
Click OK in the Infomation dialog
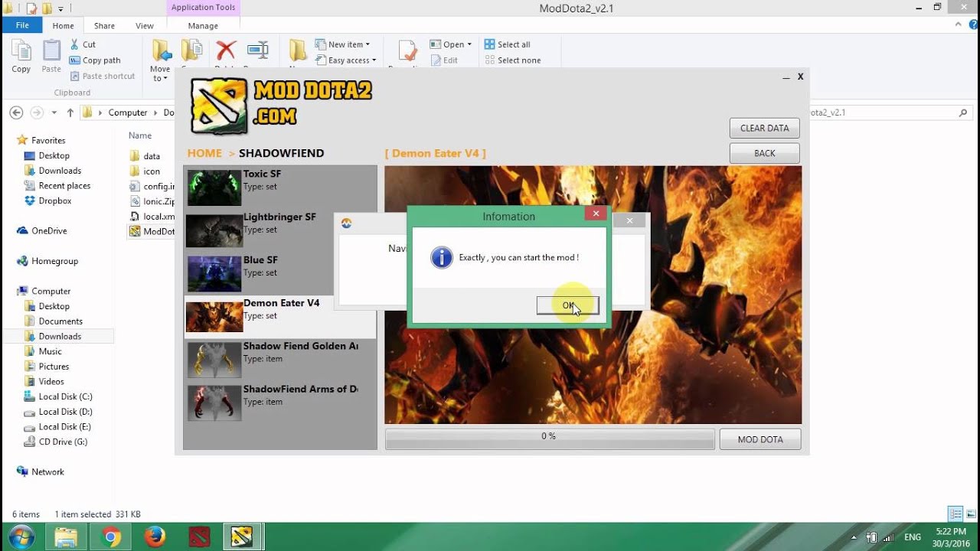click(567, 305)
